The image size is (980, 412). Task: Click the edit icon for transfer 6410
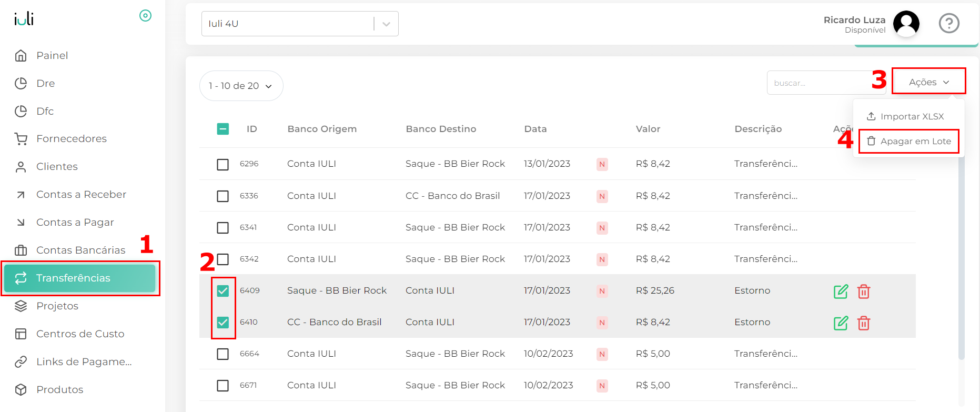point(841,323)
